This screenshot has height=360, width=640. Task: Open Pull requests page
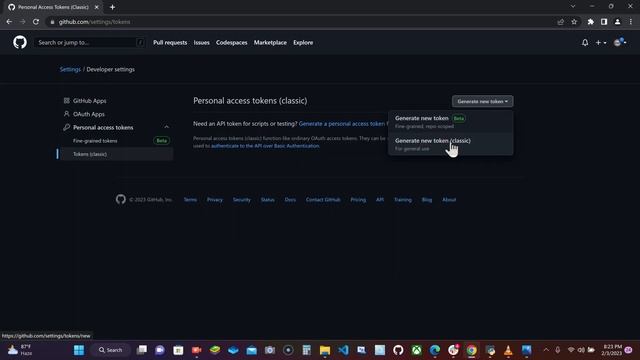click(x=170, y=42)
